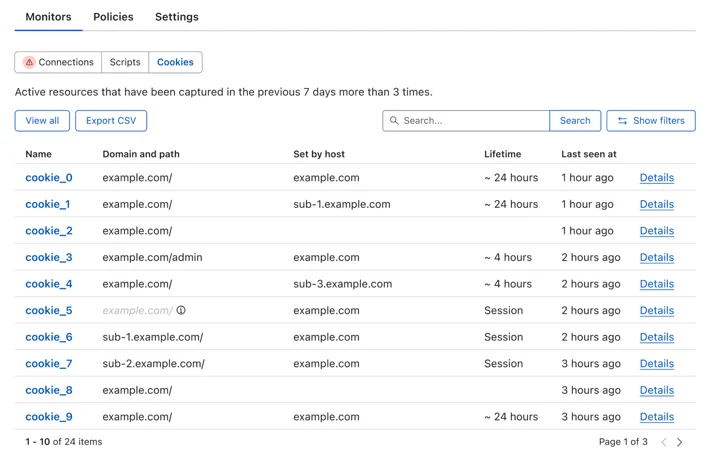Viewport: 715px width, 463px height.
Task: Click the 'Page 1 of 3' indicator
Action: point(623,442)
